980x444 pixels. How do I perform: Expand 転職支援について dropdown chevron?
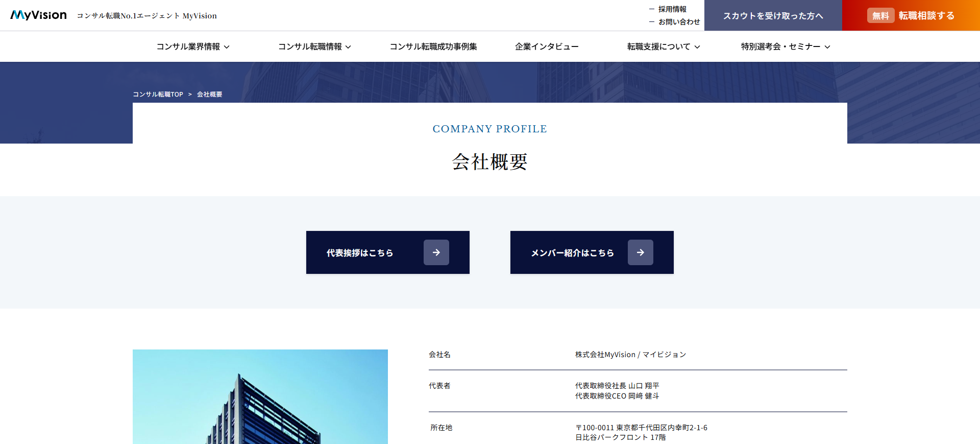click(697, 47)
